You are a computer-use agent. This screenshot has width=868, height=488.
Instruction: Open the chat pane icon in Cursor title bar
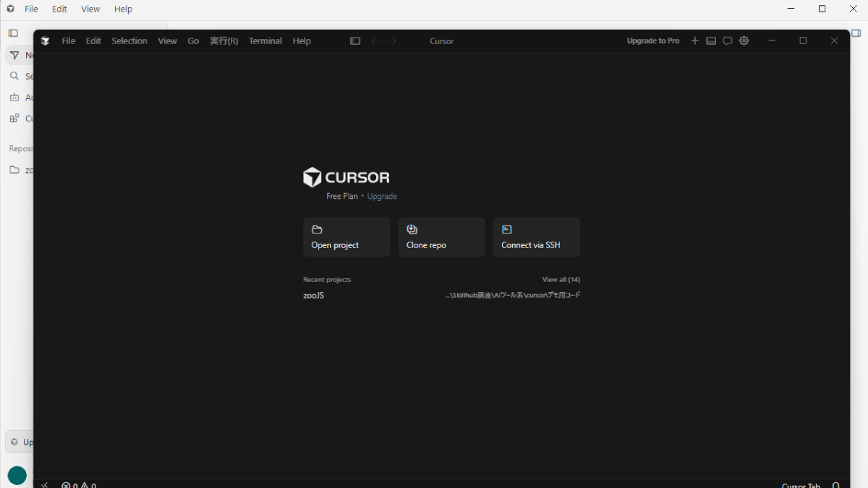click(x=728, y=41)
